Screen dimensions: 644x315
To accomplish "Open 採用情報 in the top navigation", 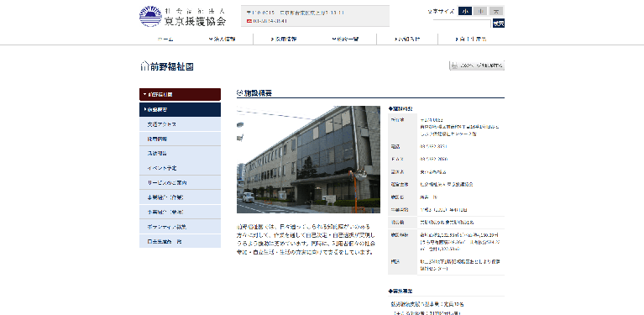I will (284, 39).
